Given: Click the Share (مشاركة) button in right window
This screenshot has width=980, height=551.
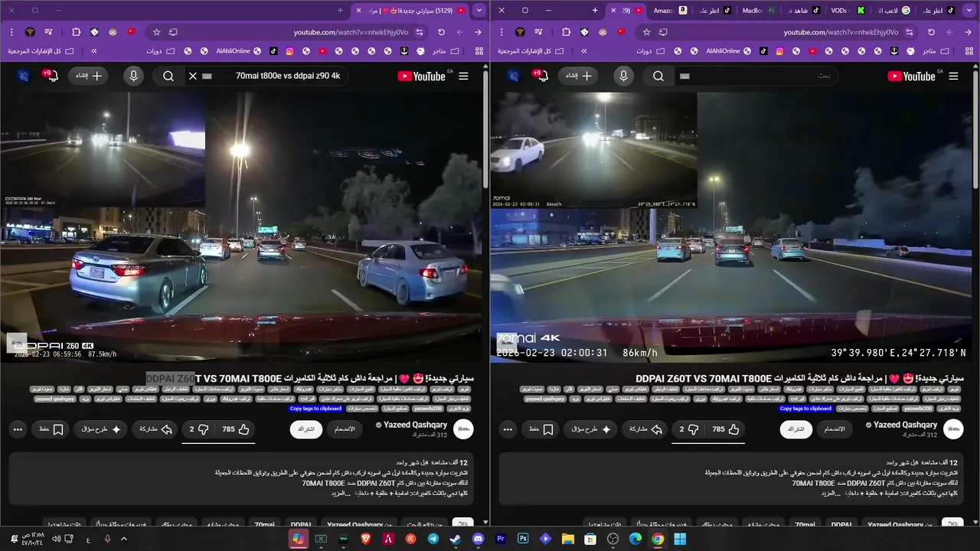Looking at the screenshot, I should click(x=645, y=429).
